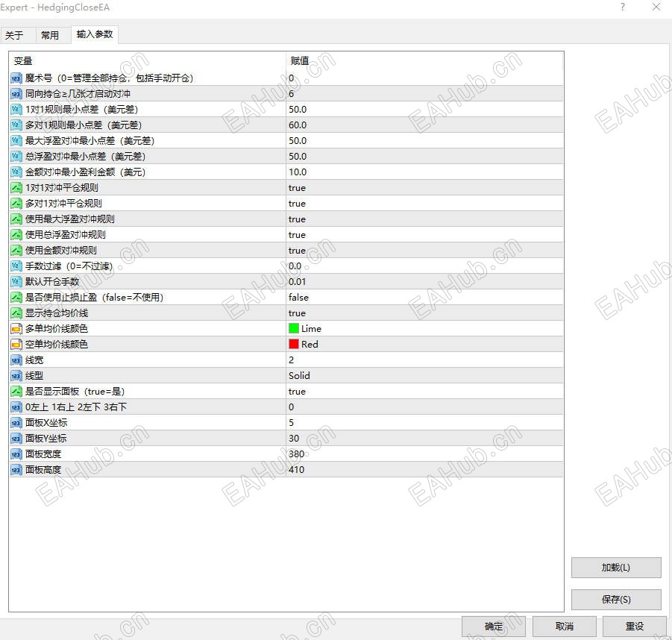
Task: Click the boolean icon beside 1对1对冲平仓规则
Action: (16, 187)
